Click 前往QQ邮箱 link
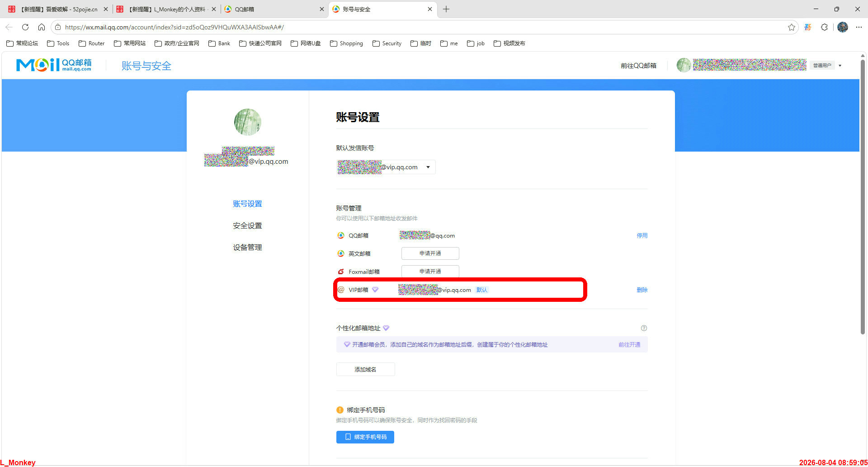The image size is (868, 467). 638,66
